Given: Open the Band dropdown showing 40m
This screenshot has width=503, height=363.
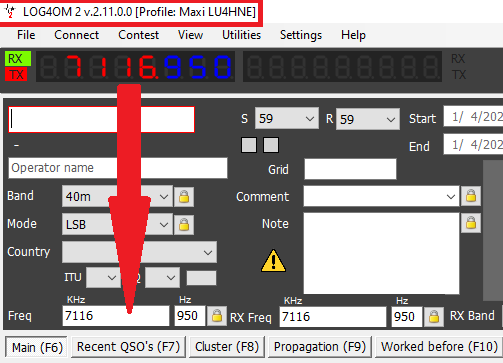Looking at the screenshot, I should (x=117, y=196).
